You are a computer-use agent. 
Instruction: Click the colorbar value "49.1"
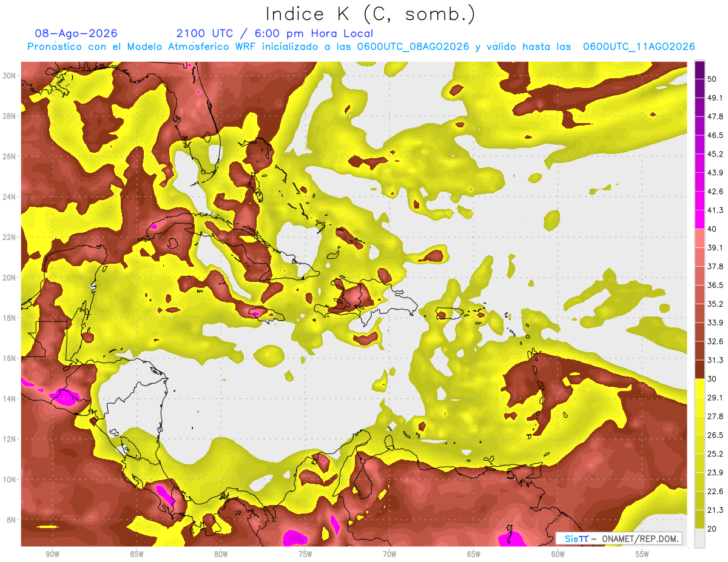[x=716, y=98]
